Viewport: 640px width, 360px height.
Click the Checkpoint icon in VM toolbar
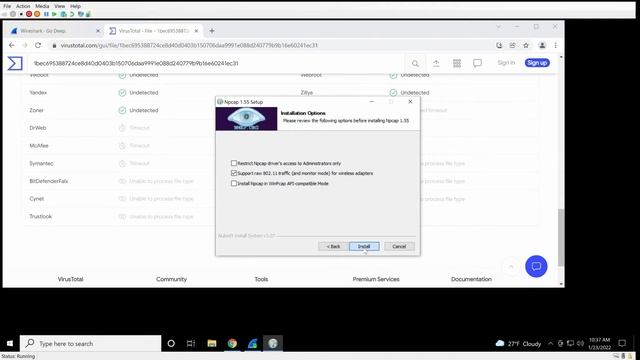63,14
